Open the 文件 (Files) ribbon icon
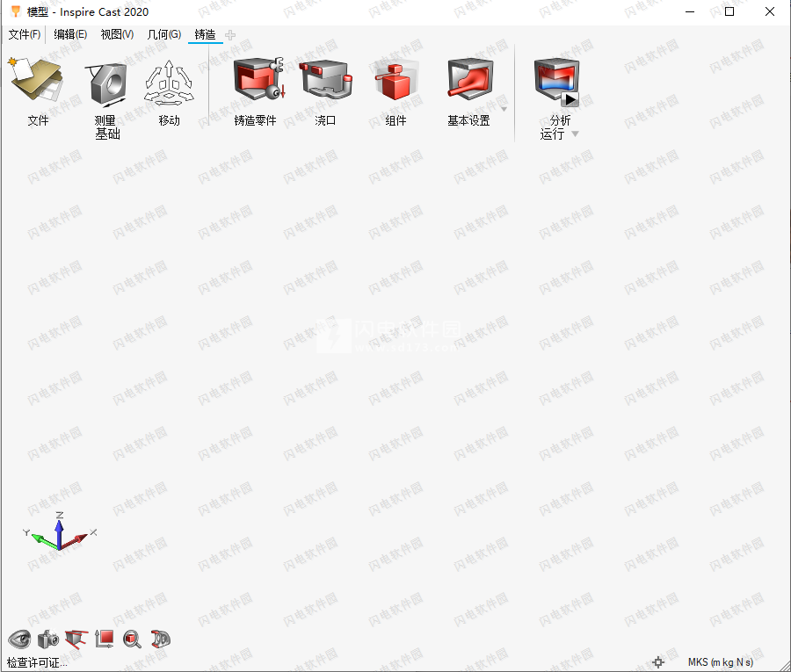This screenshot has width=791, height=672. click(37, 81)
